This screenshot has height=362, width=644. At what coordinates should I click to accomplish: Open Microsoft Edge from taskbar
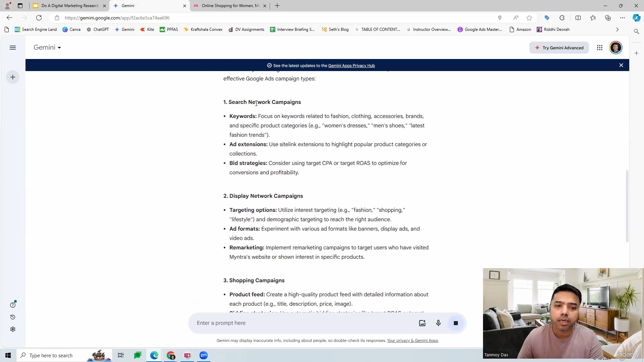(x=154, y=355)
